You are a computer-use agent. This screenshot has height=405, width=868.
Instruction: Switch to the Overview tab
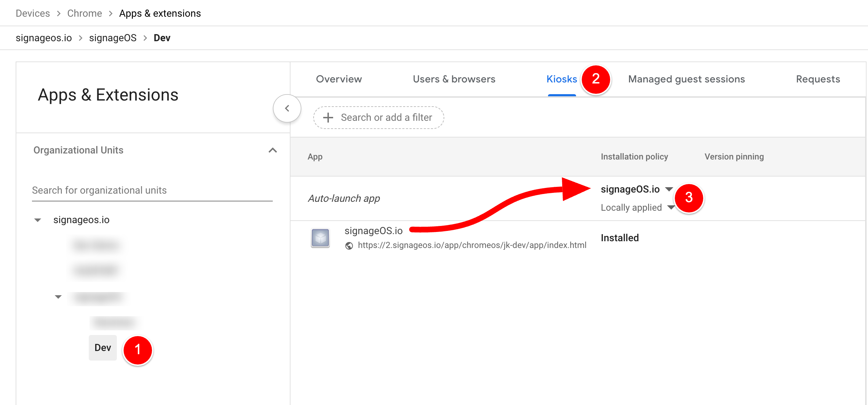(x=339, y=79)
